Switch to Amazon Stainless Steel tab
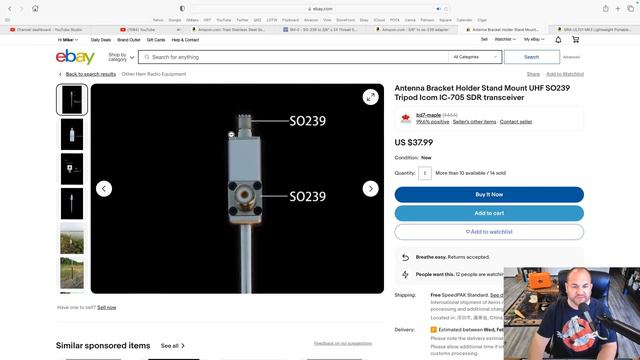This screenshot has height=360, width=640. click(x=229, y=30)
